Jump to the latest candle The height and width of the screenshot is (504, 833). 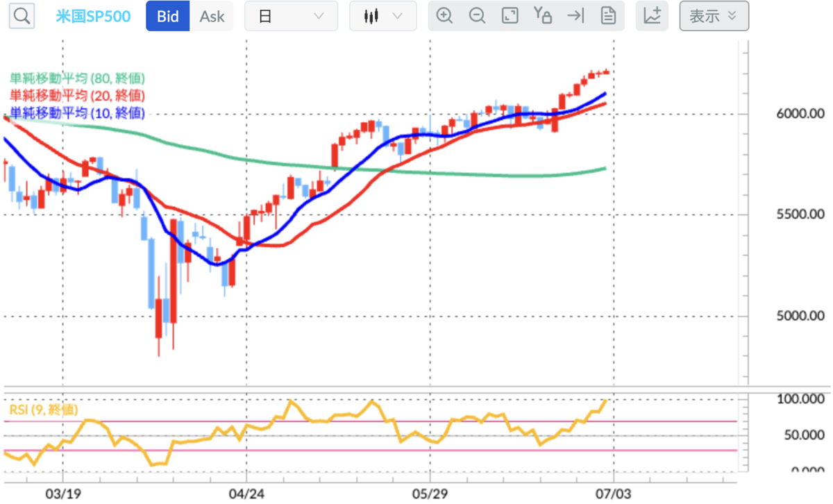[x=575, y=16]
